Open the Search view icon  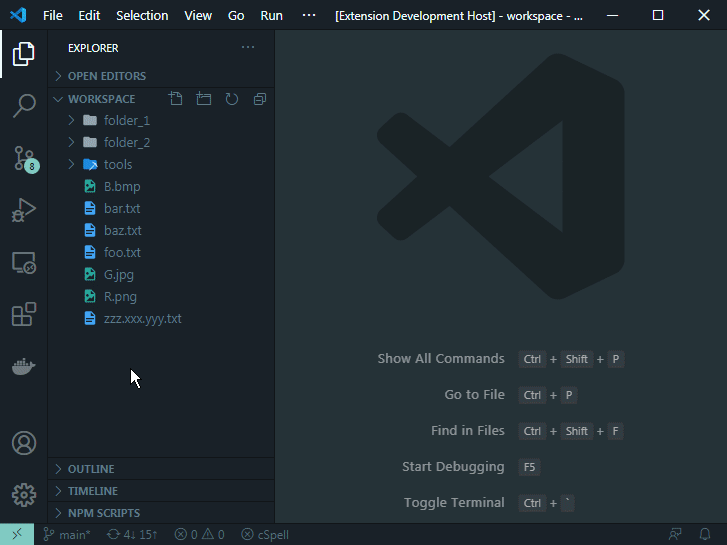[24, 106]
